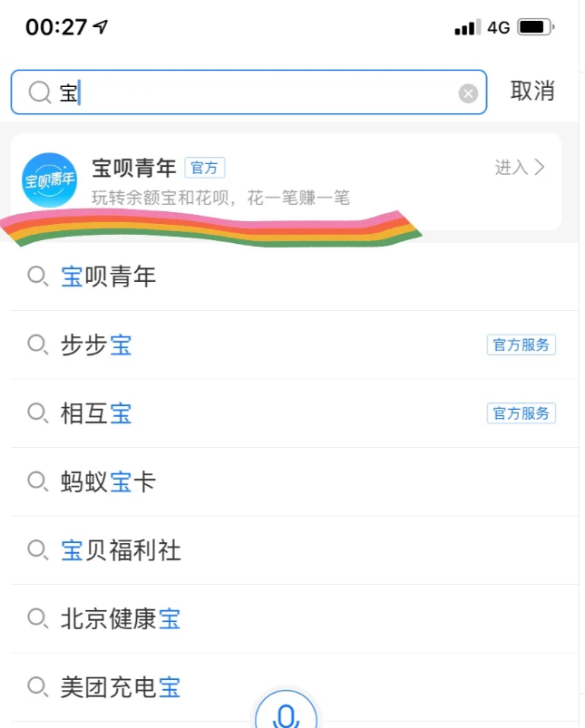Select the 宝呗青年 search suggestion

[295, 277]
